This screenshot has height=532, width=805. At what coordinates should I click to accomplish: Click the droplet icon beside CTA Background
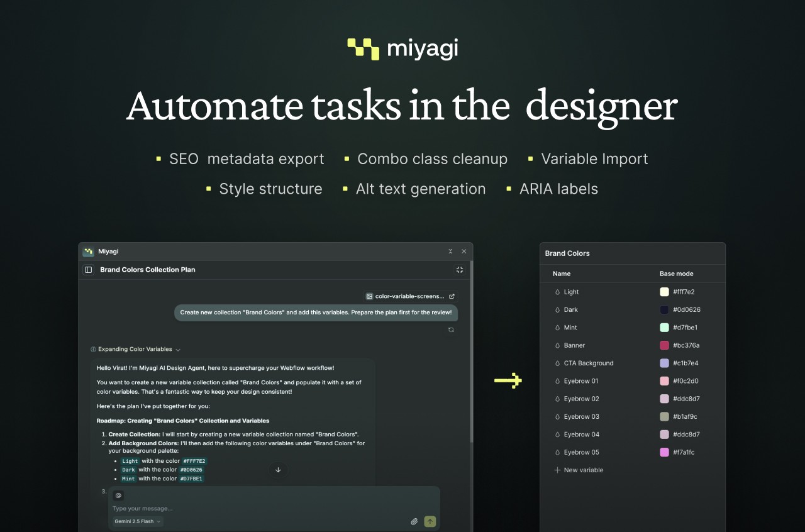557,363
